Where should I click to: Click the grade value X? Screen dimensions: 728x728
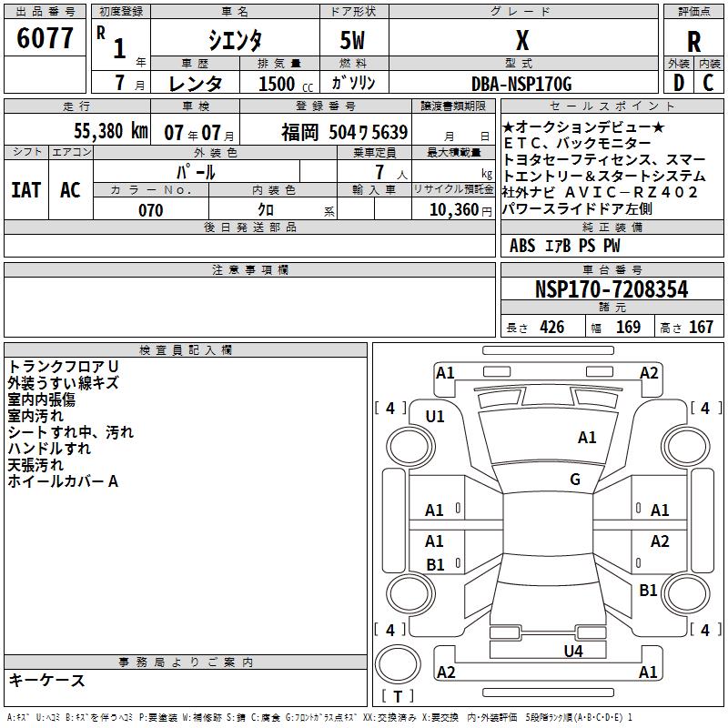coord(522,40)
